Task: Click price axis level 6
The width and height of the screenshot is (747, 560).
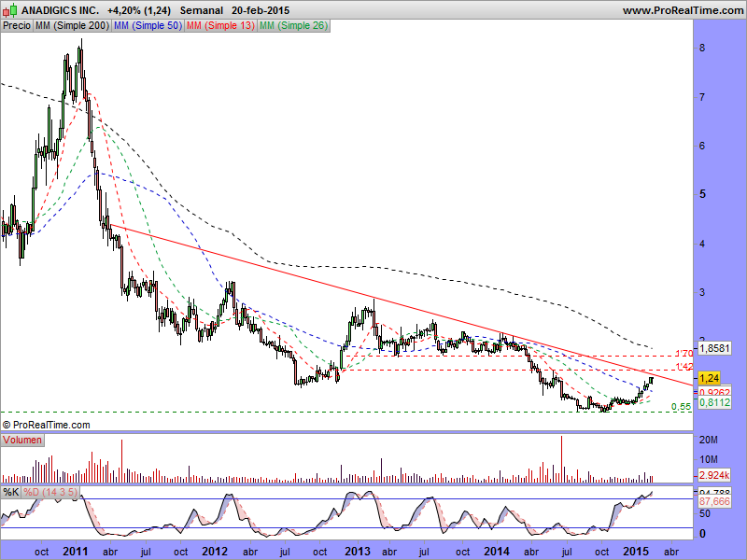Action: tap(702, 147)
